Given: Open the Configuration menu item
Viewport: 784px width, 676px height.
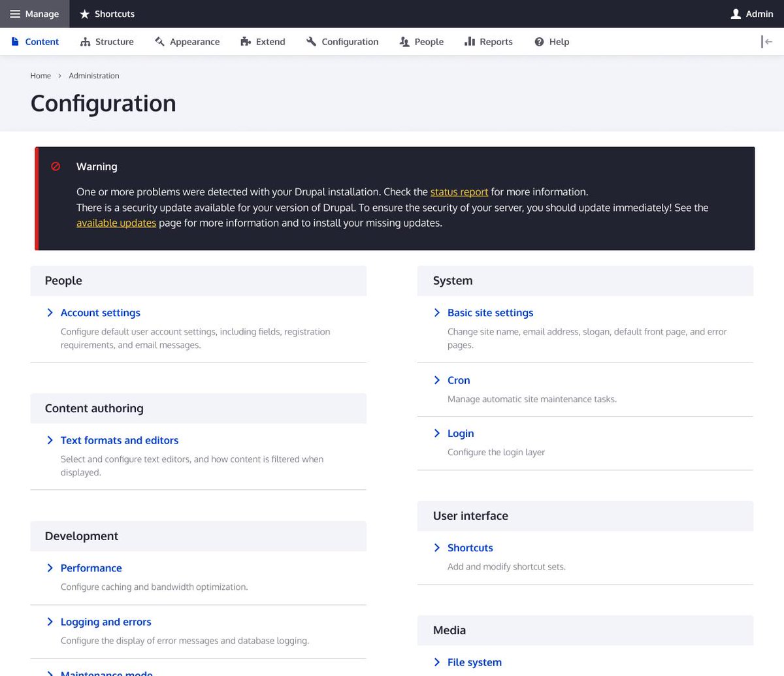Looking at the screenshot, I should 342,42.
